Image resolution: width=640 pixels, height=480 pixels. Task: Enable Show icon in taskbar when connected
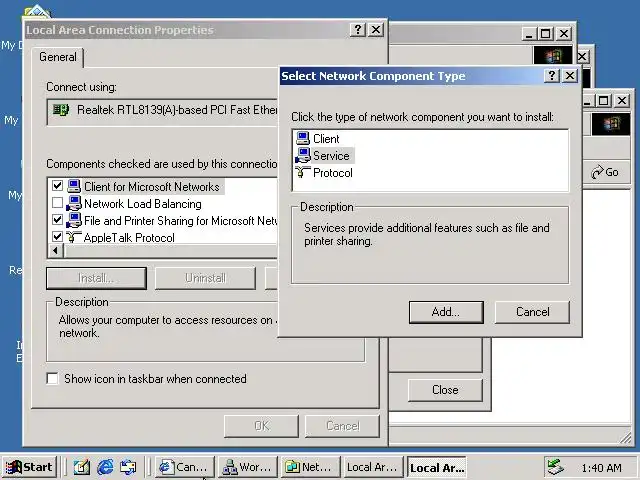[52, 378]
